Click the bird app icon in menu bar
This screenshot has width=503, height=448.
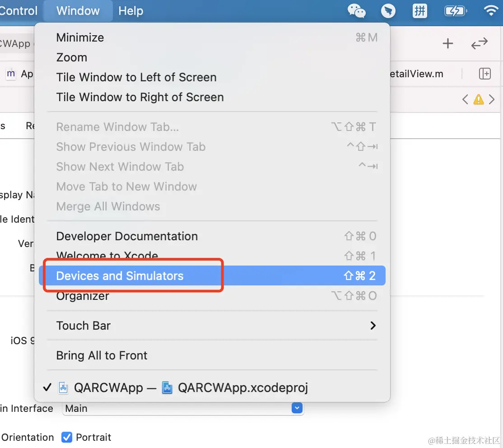[388, 11]
